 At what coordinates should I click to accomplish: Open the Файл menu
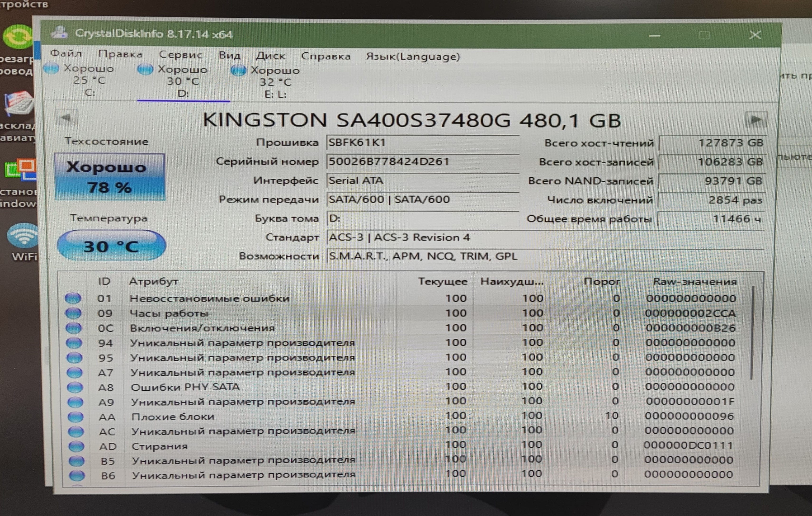[66, 54]
